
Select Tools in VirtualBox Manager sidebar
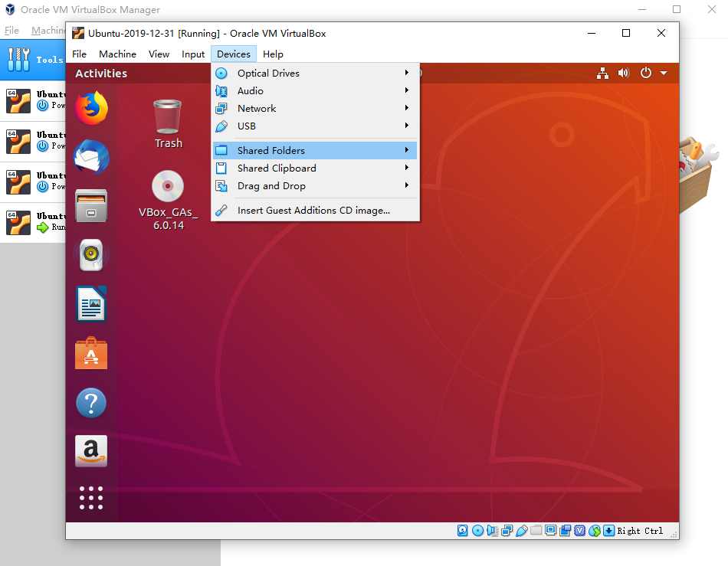click(33, 60)
